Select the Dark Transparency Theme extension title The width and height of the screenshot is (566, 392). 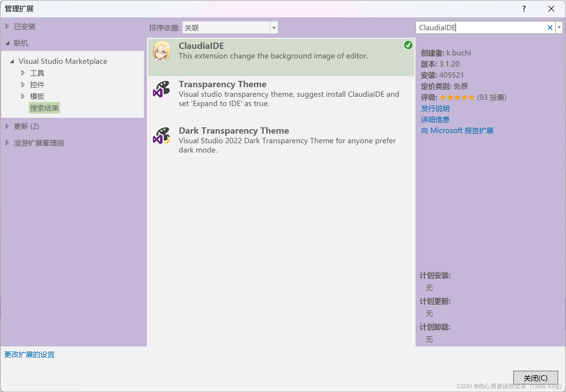[x=234, y=131]
